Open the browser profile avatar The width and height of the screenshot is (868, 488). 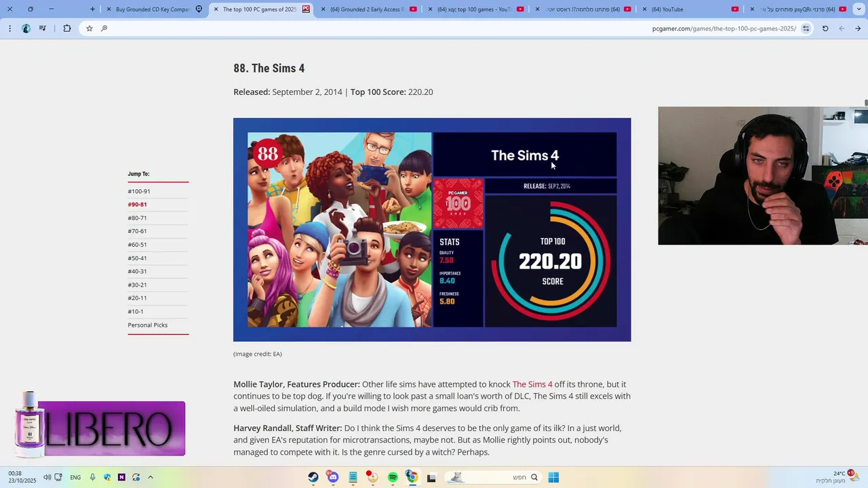click(x=26, y=28)
